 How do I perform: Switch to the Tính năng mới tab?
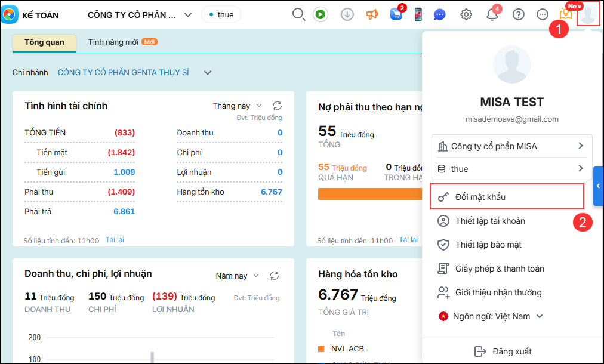[122, 42]
